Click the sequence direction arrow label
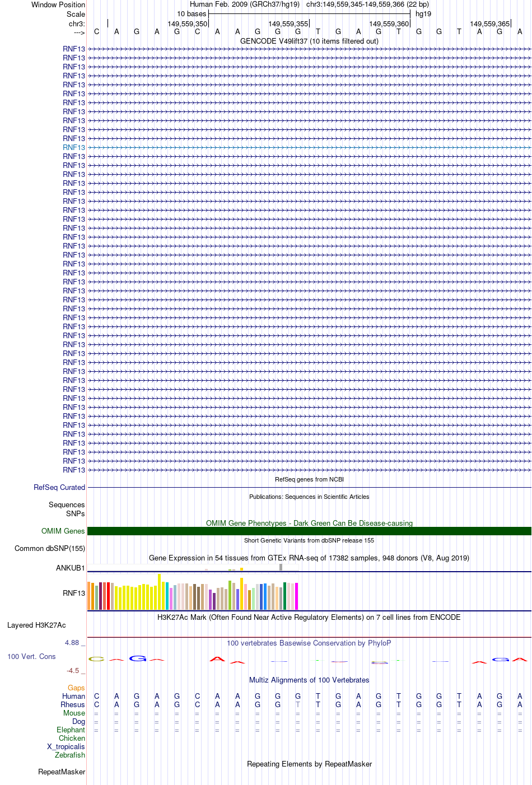The image size is (532, 785). pos(79,32)
